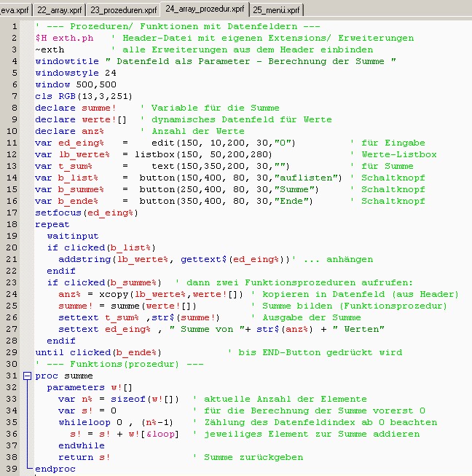This screenshot has height=476, width=472.
Task: Open the 23_prozeduren.xprf tab
Action: [x=123, y=9]
